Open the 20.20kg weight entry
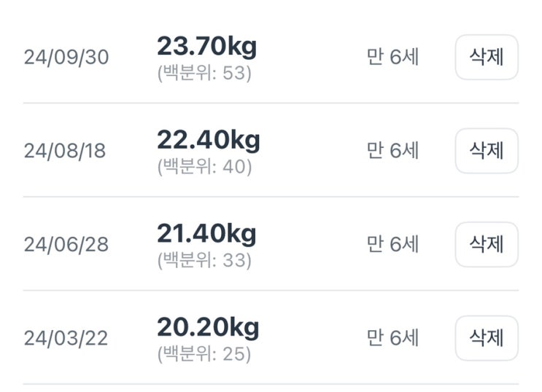This screenshot has width=542, height=392. click(208, 328)
